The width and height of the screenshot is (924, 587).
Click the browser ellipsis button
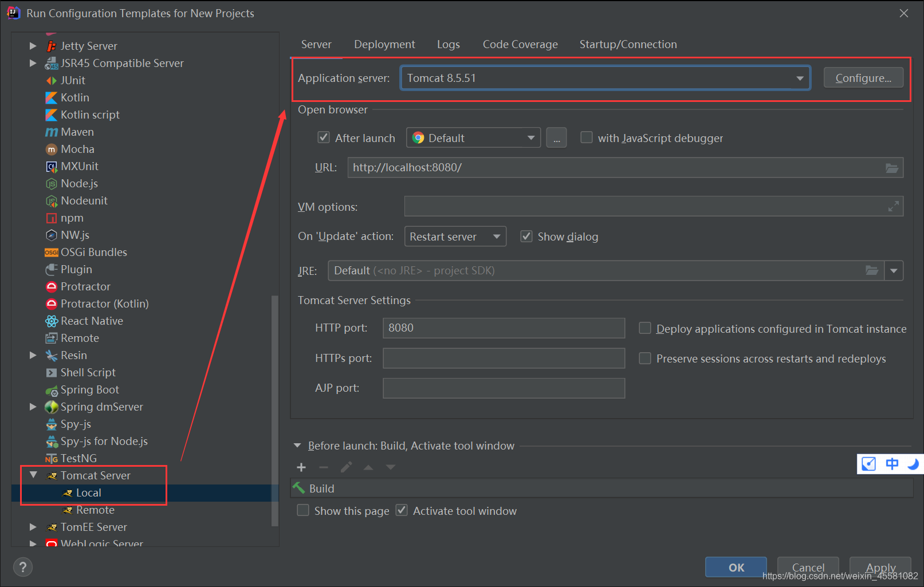coord(556,138)
